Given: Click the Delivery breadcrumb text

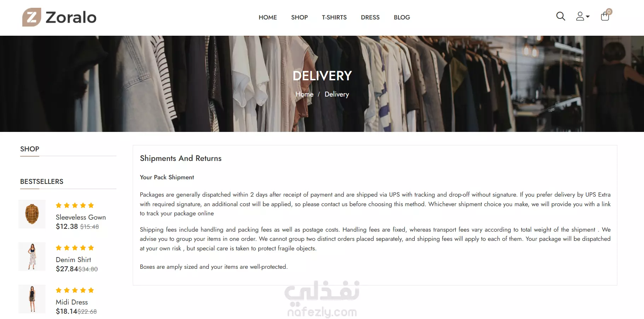Looking at the screenshot, I should pos(337,94).
